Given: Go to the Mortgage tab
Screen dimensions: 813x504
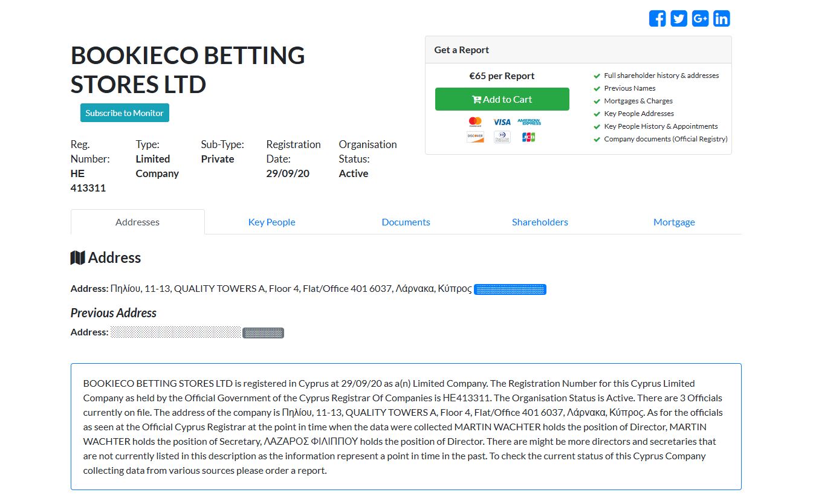Looking at the screenshot, I should point(674,222).
